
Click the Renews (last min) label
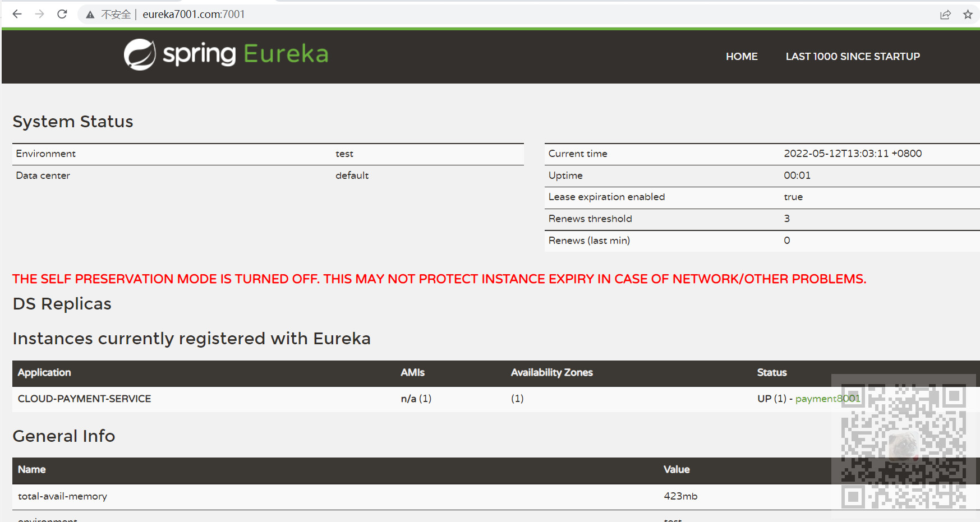589,241
